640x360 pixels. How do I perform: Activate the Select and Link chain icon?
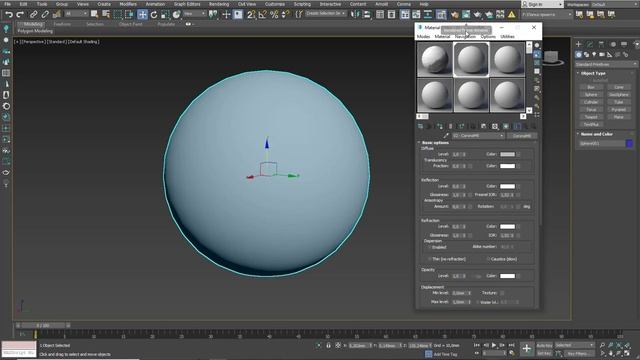click(x=33, y=15)
